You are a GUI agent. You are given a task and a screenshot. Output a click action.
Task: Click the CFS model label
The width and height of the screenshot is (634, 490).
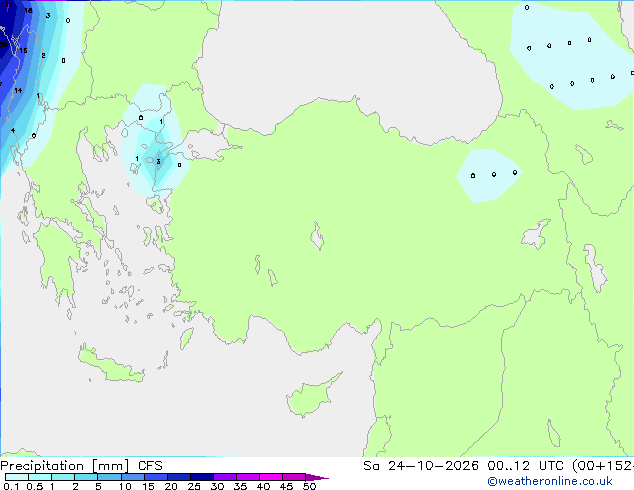click(x=150, y=466)
